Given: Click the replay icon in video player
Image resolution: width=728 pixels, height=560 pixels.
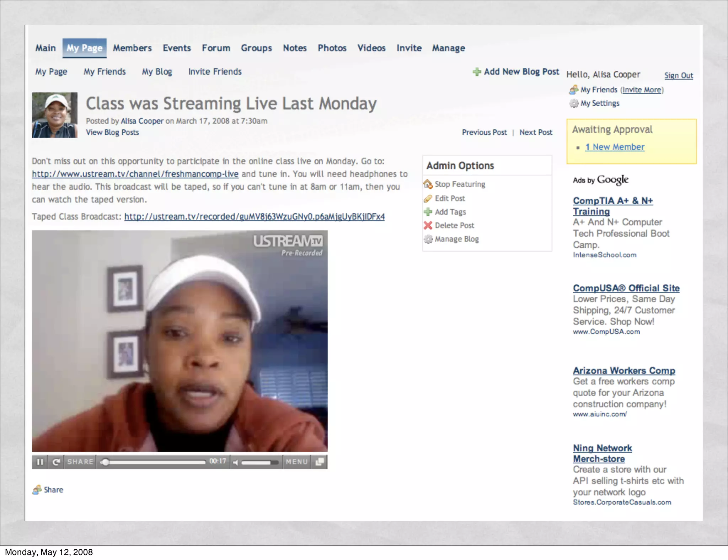Looking at the screenshot, I should [x=56, y=462].
